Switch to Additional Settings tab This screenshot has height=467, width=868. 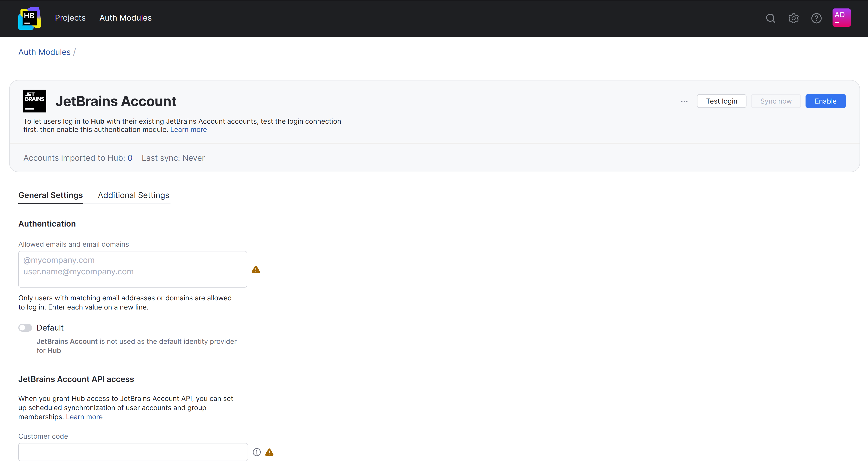[x=133, y=195]
